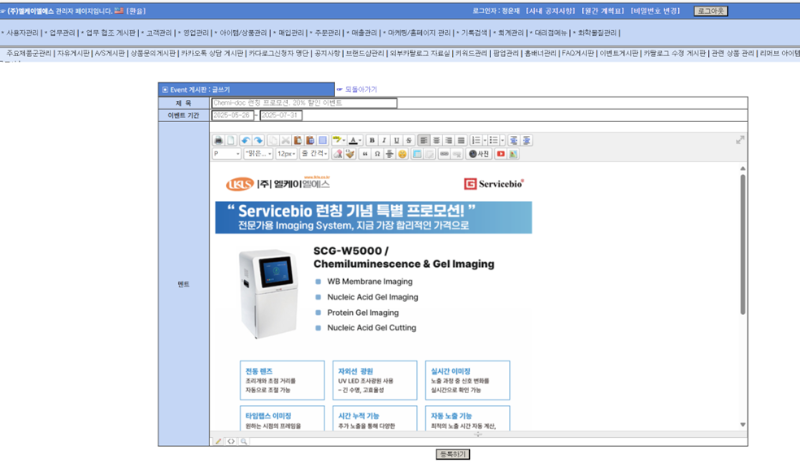Switch to HTML source view icon
Viewport: 800px width, 468px height.
231,441
